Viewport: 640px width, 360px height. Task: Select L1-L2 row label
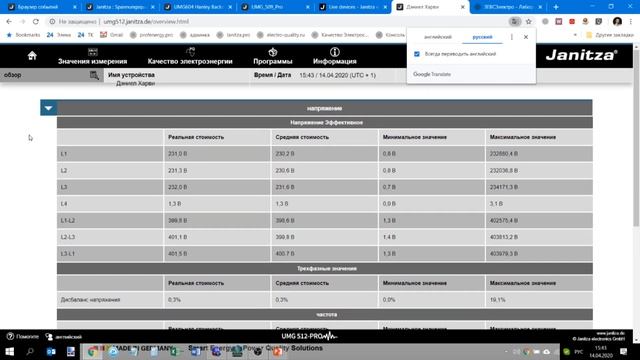click(x=68, y=220)
